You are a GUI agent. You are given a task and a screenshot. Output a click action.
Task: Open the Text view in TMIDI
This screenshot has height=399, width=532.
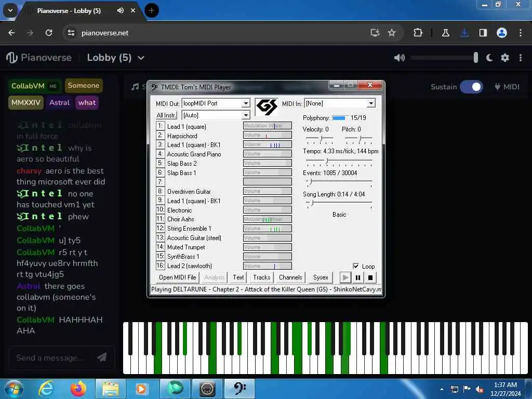238,277
